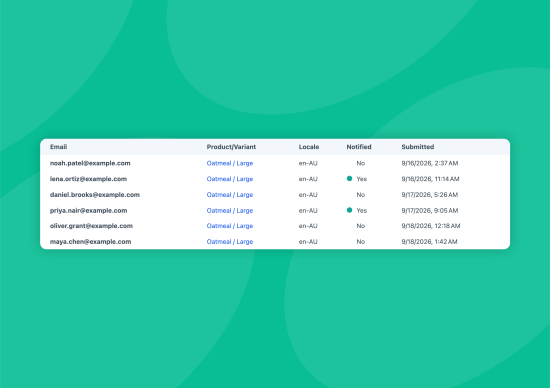Click No status in oliver.grant row
Viewport: 550px width, 388px height.
[361, 226]
